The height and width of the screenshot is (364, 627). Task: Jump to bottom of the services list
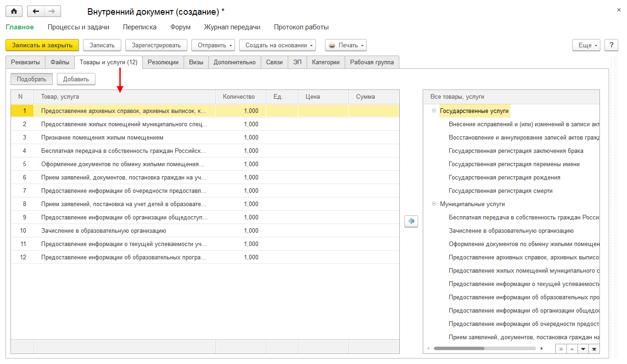[x=594, y=349]
